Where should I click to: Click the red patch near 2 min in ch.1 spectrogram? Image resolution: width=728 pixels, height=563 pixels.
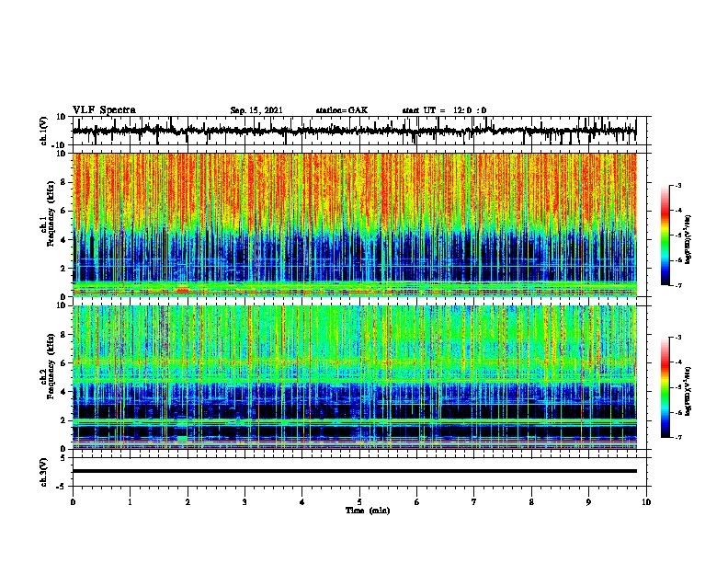(x=183, y=291)
